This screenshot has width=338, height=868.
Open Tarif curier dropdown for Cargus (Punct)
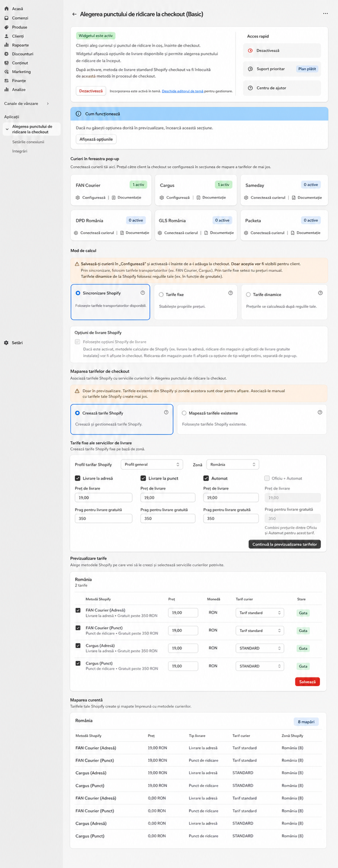pyautogui.click(x=260, y=666)
